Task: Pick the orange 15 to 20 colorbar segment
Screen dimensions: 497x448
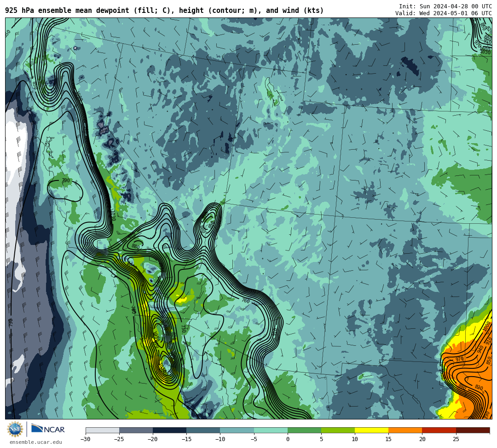Action: tap(405, 430)
